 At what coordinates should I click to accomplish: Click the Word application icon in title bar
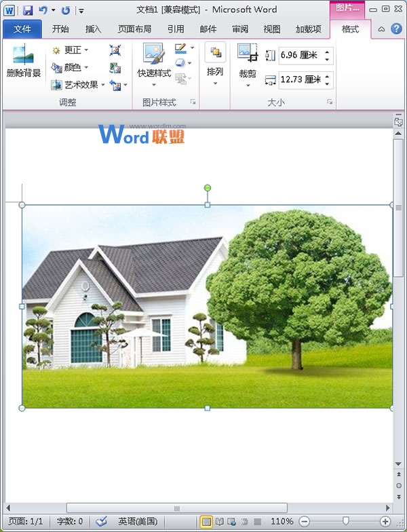9,10
